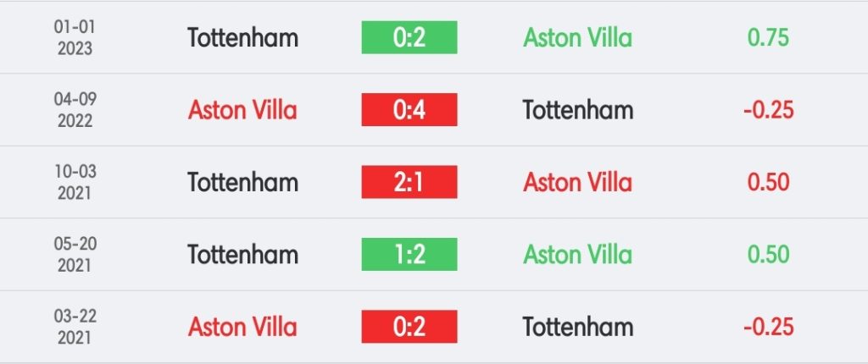The width and height of the screenshot is (868, 364).
Task: Select Tottenham in the 03-22 2021 row
Action: [577, 327]
